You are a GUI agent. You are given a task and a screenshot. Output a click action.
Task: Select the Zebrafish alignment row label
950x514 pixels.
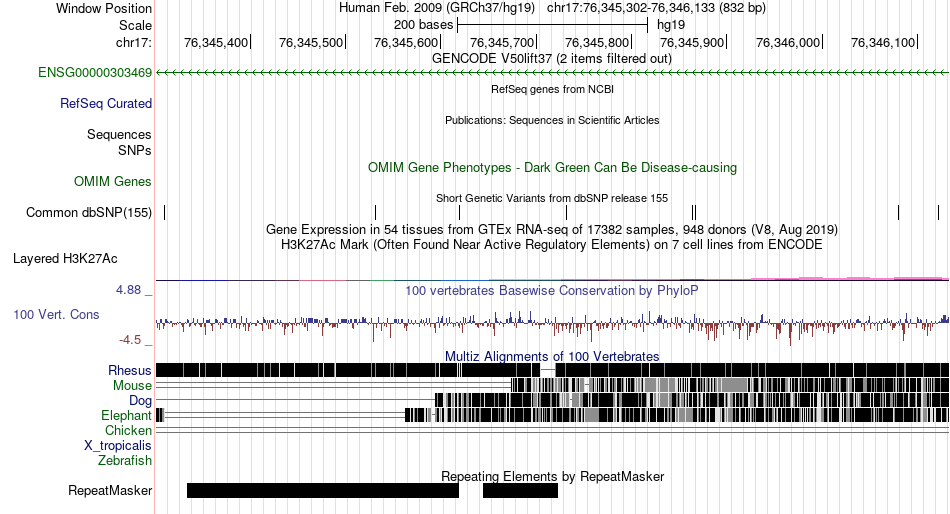coord(125,461)
